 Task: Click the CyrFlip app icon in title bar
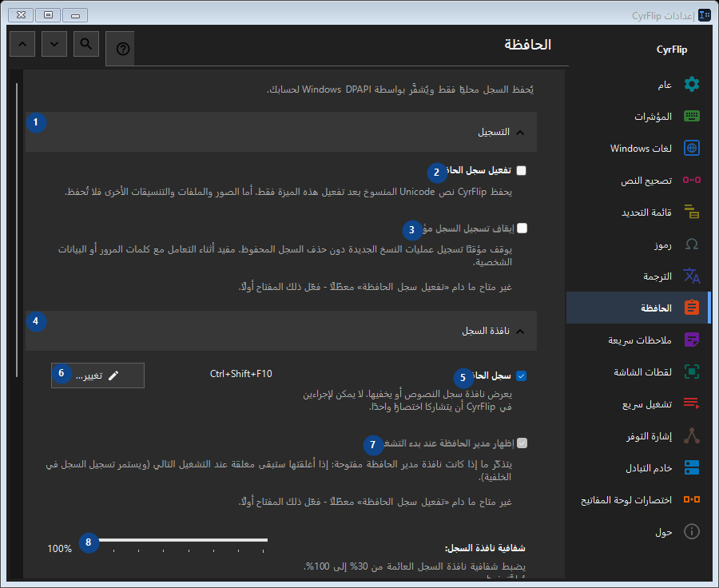point(705,15)
